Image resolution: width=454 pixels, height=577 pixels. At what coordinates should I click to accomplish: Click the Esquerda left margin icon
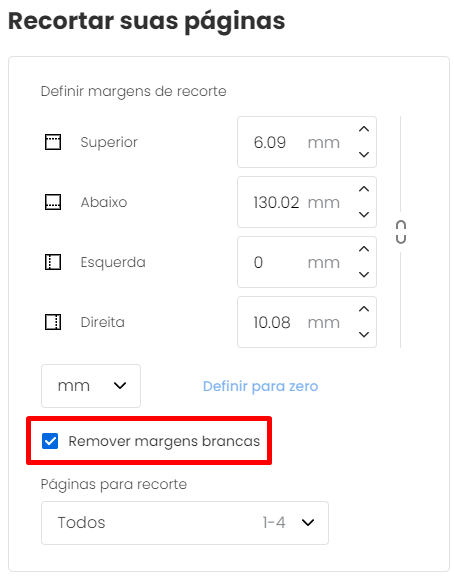pos(53,262)
